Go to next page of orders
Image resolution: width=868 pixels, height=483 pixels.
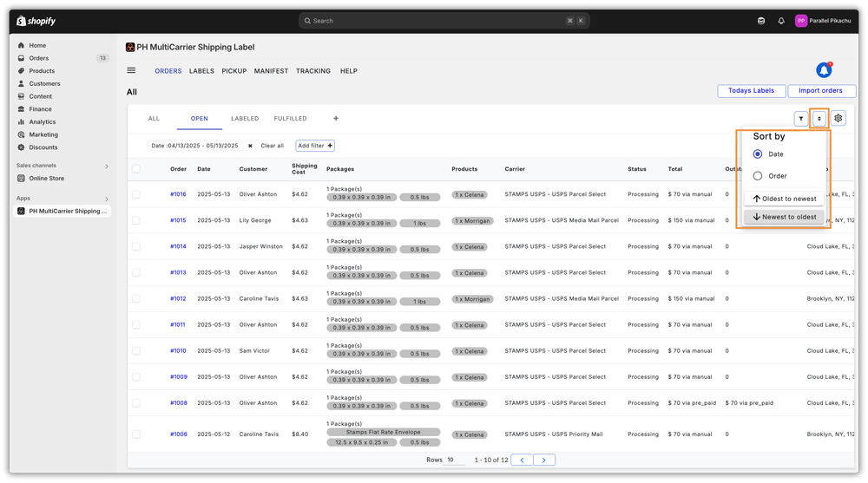[x=543, y=460]
